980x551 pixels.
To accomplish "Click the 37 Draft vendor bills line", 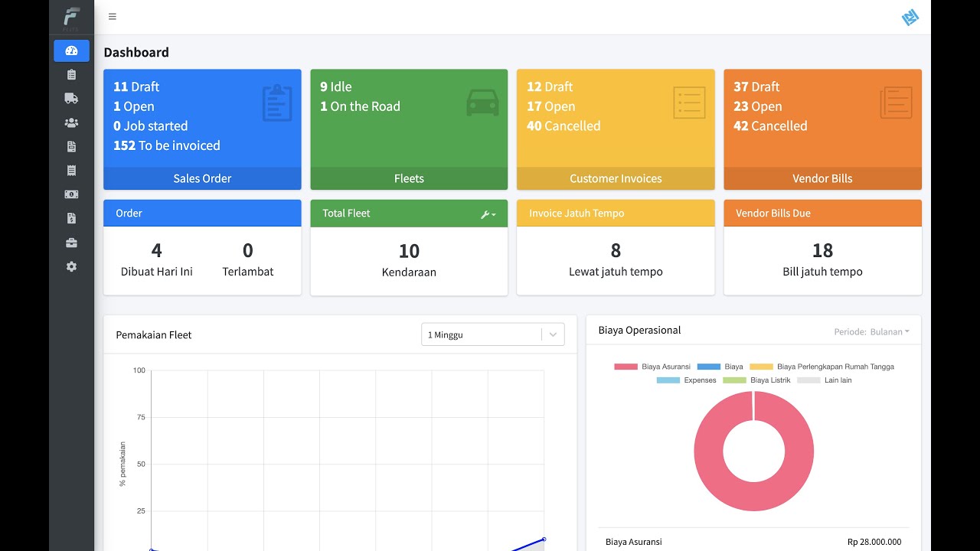I will 756,86.
